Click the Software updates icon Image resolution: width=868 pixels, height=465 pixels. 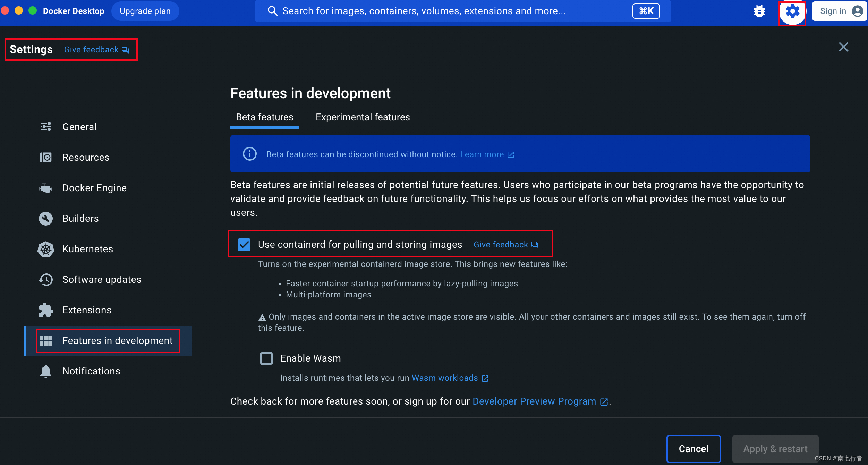tap(45, 280)
